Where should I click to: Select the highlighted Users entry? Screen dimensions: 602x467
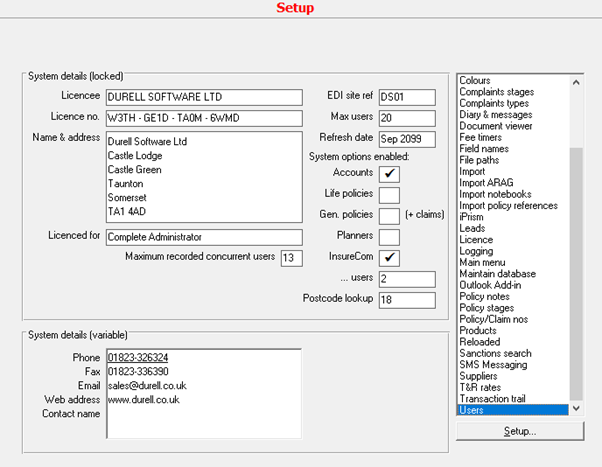pos(513,410)
